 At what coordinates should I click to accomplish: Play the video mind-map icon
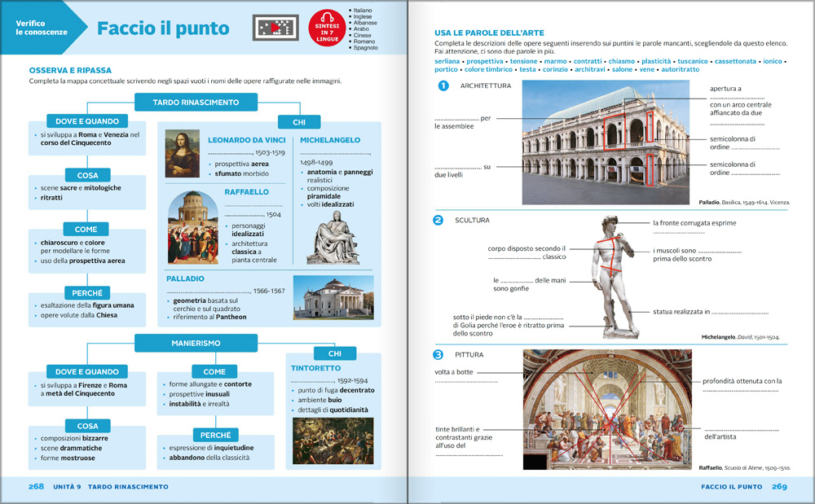(x=275, y=28)
